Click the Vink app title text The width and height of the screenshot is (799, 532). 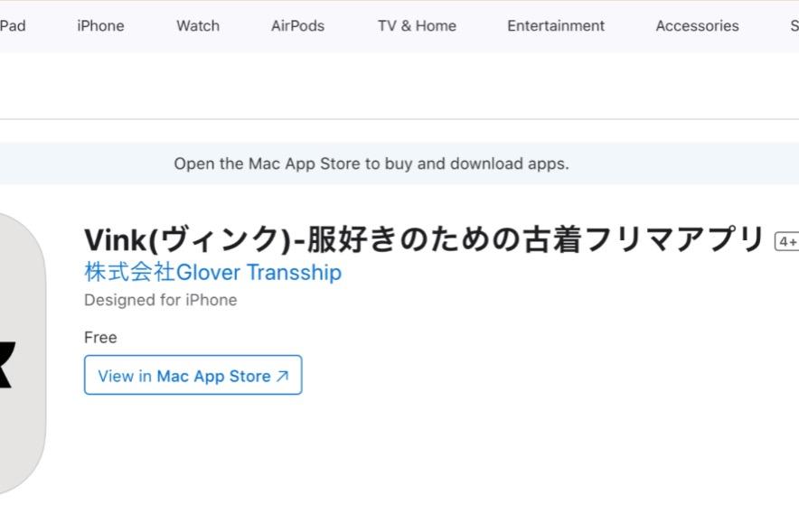click(x=424, y=239)
